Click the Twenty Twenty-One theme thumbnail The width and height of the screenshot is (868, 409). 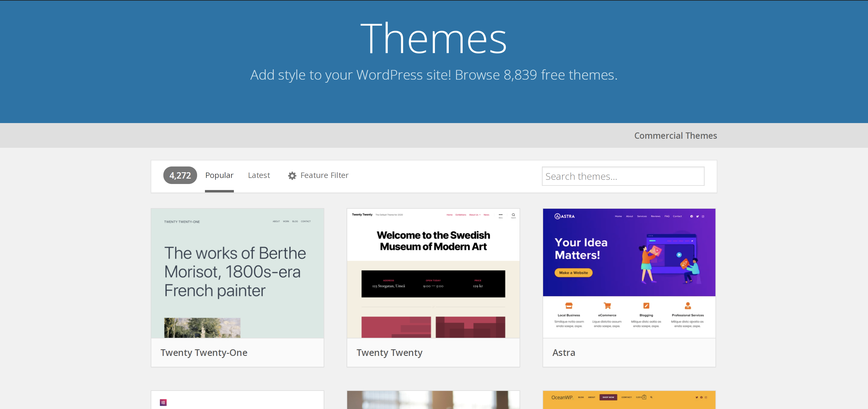tap(237, 273)
